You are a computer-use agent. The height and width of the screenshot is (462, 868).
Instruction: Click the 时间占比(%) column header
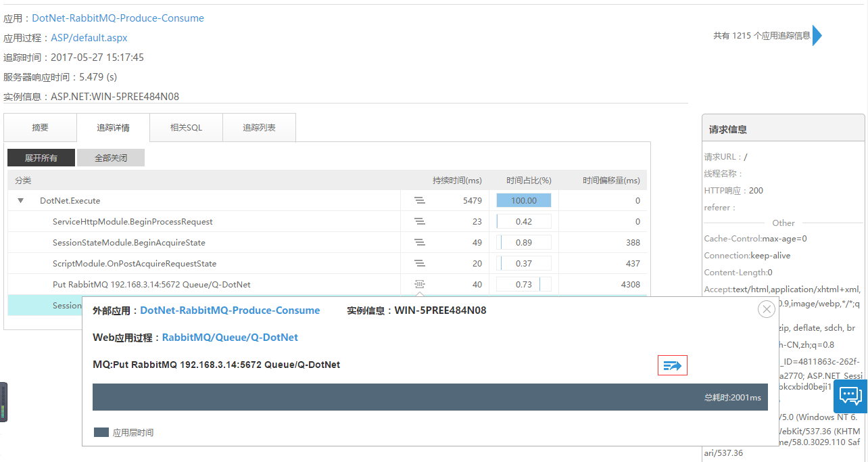tap(529, 181)
